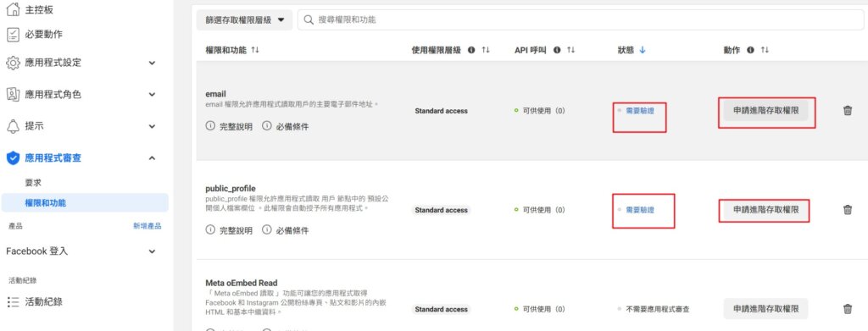
Task: Click the Meta oEmbed Read name
Action: point(242,283)
